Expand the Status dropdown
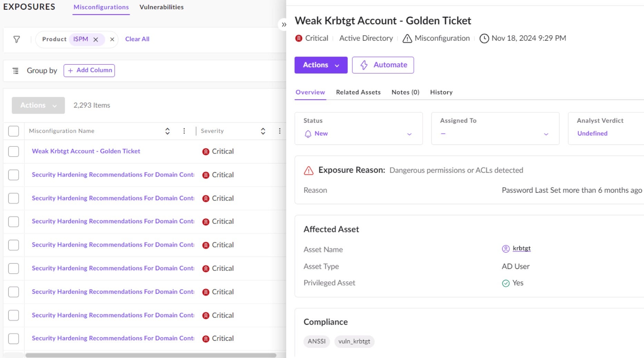The width and height of the screenshot is (644, 358). [409, 134]
